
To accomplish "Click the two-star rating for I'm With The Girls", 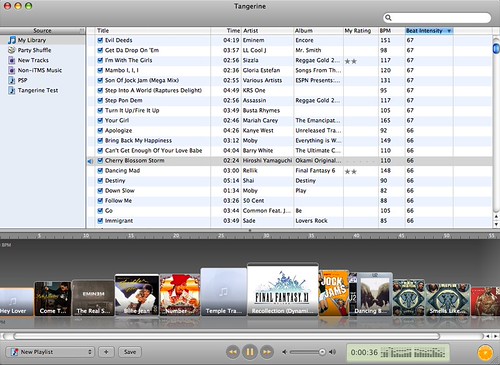I will [351, 61].
